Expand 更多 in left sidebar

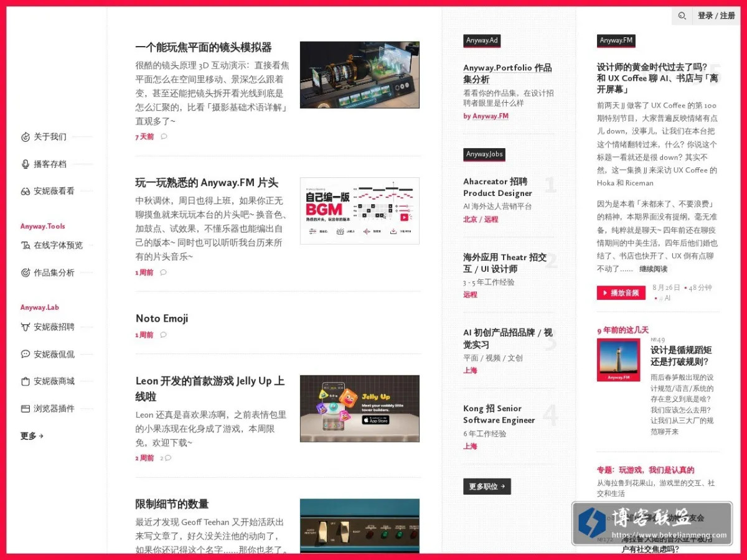click(x=32, y=436)
